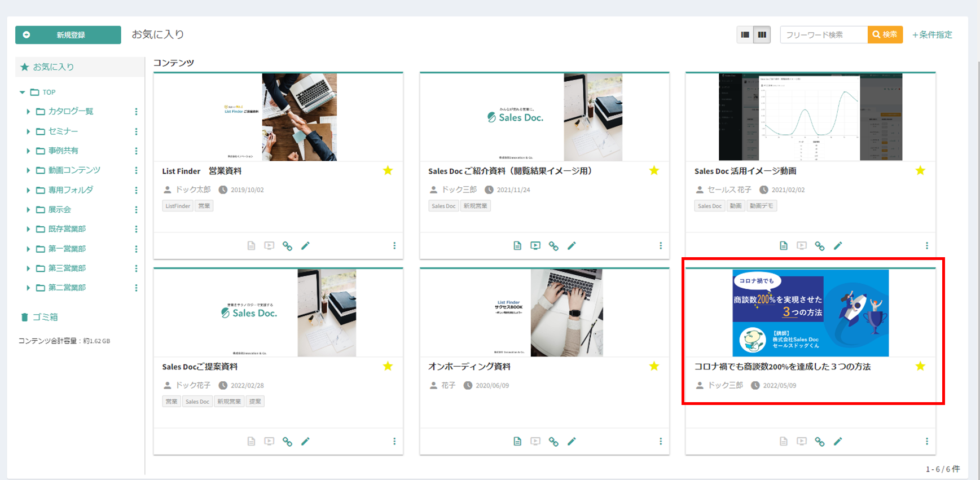Expand カタログ一覧 folder arrow
The width and height of the screenshot is (980, 480).
[x=28, y=112]
